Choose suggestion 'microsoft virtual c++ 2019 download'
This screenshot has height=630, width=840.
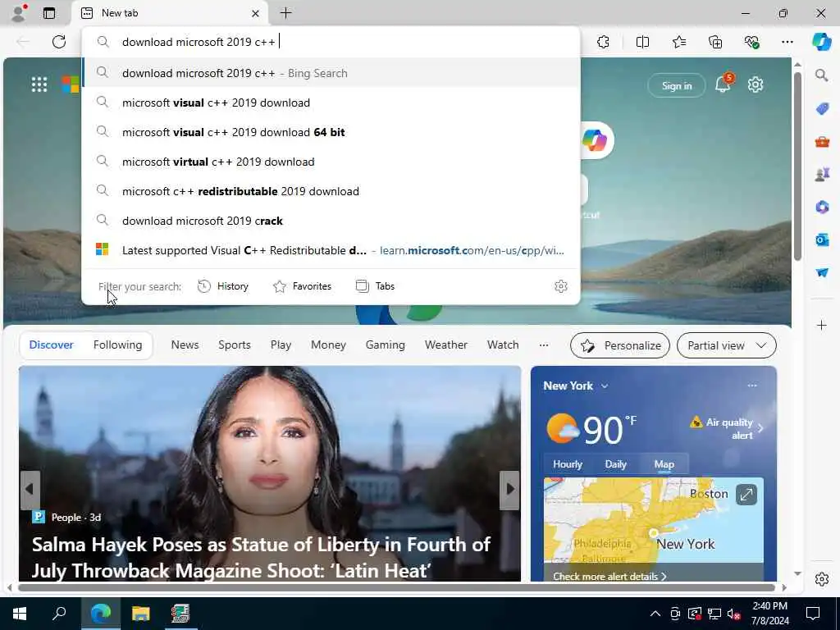pos(331,162)
